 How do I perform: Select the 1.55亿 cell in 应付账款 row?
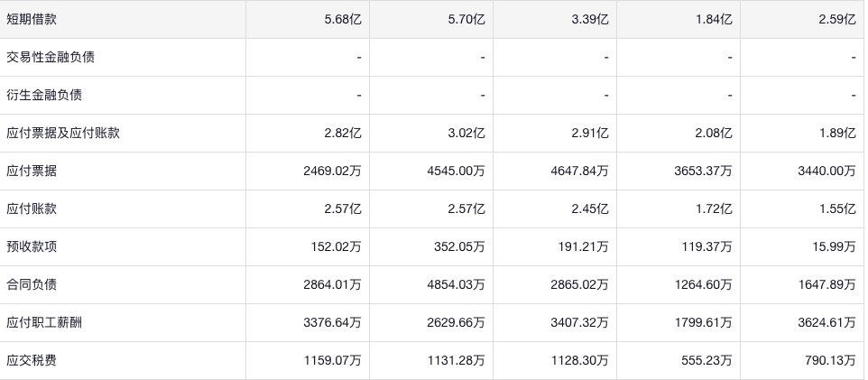click(x=837, y=209)
